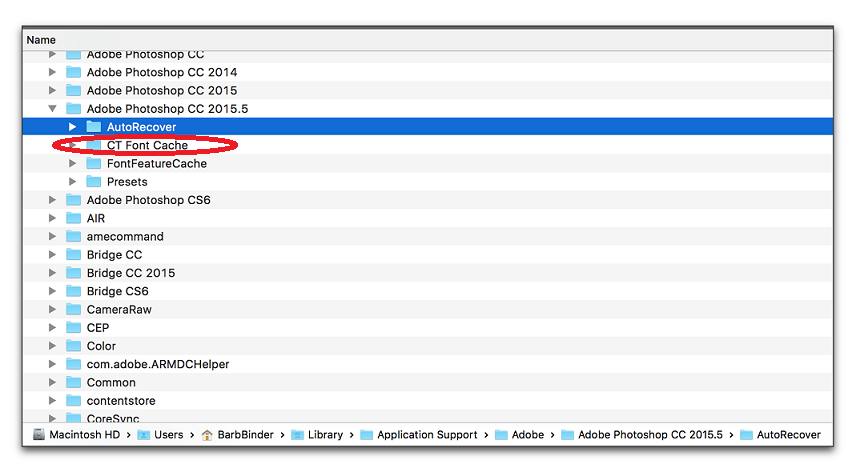Viewport: 856px width, 472px height.
Task: Click the CameraRaw folder icon
Action: (73, 309)
